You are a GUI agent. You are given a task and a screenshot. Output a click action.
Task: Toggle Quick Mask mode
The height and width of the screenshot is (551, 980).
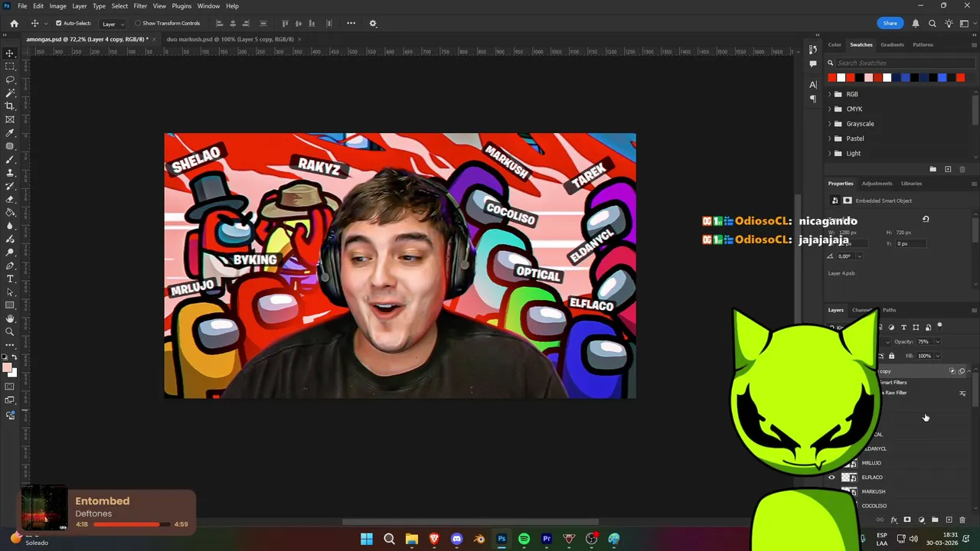[x=10, y=385]
